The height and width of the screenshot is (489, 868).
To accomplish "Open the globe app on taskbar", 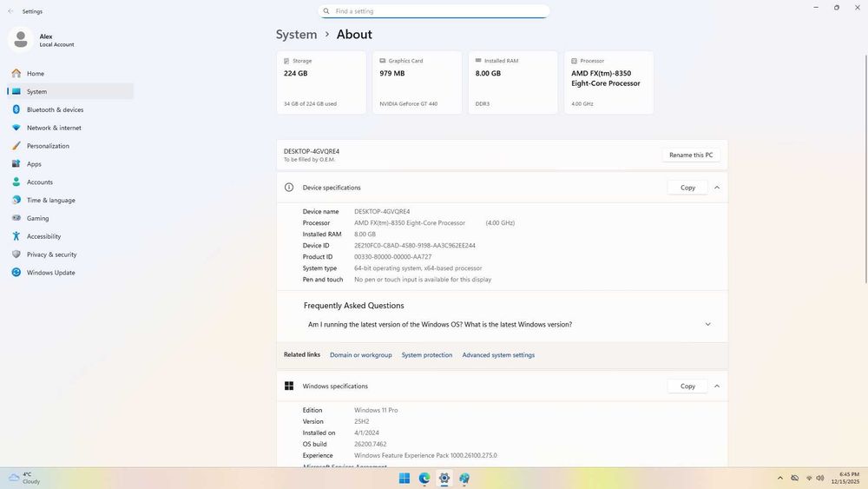I will click(464, 478).
